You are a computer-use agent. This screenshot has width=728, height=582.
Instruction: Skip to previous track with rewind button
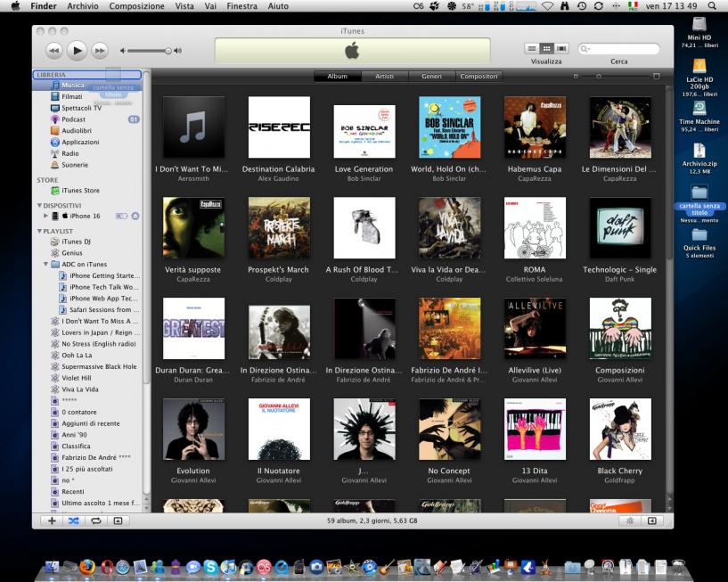(x=53, y=50)
